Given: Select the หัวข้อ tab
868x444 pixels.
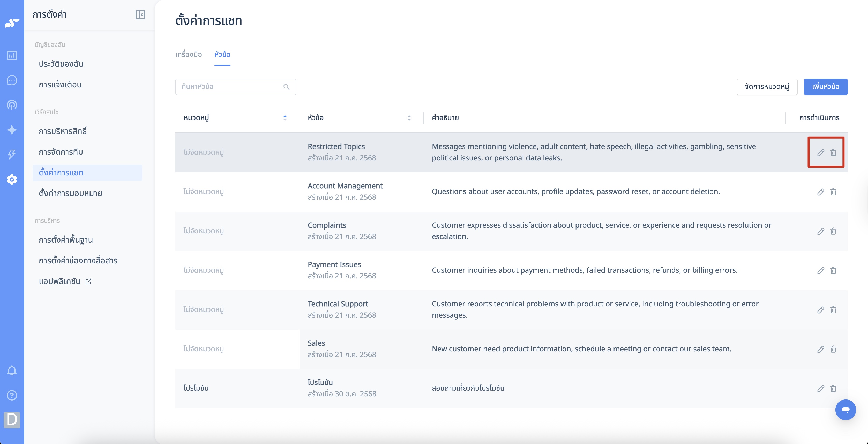Looking at the screenshot, I should click(222, 55).
